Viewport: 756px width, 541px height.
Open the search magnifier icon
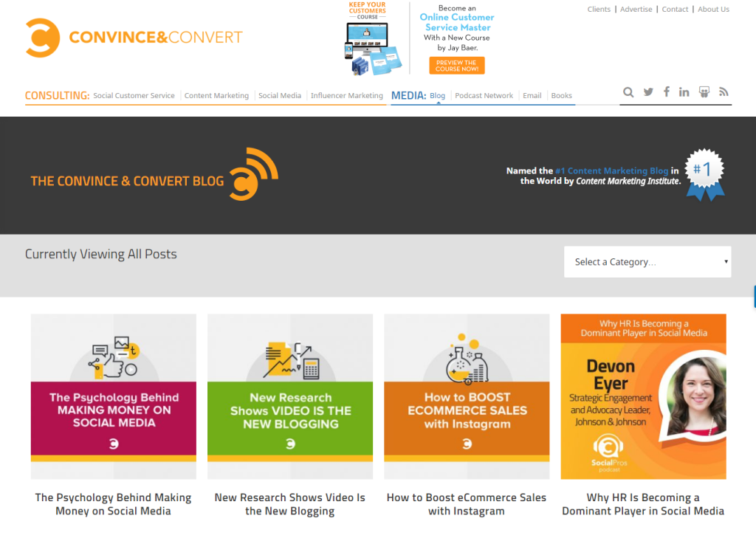628,92
